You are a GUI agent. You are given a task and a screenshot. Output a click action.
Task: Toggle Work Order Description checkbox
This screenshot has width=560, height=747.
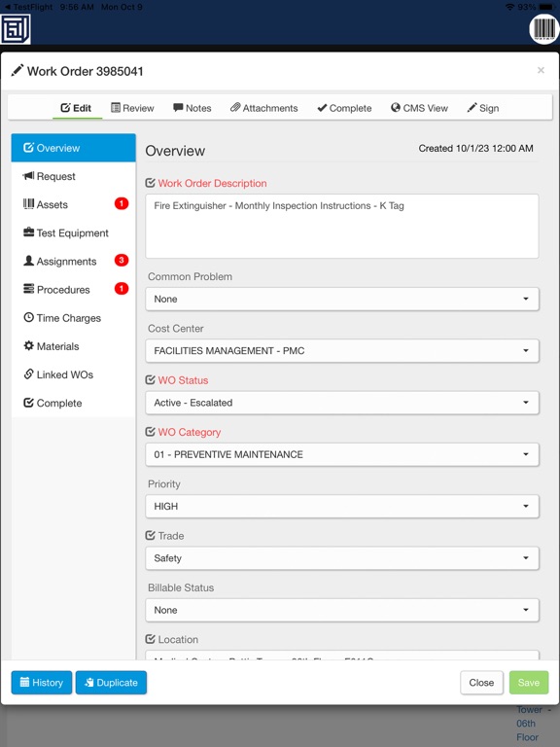click(151, 183)
